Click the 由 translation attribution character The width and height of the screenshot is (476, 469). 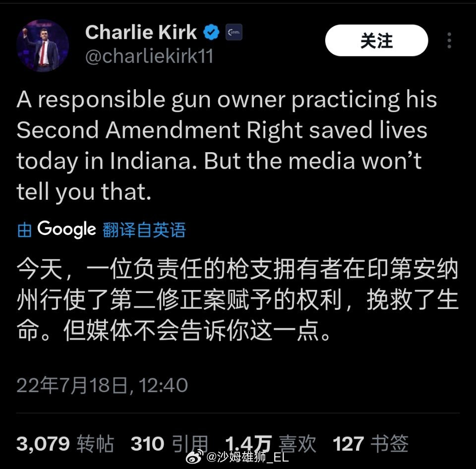(24, 230)
